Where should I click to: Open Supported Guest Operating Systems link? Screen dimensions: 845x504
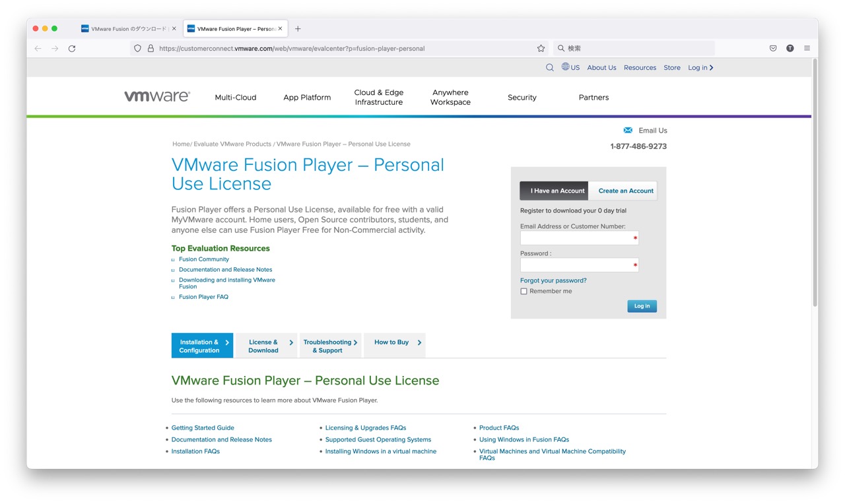pos(378,439)
